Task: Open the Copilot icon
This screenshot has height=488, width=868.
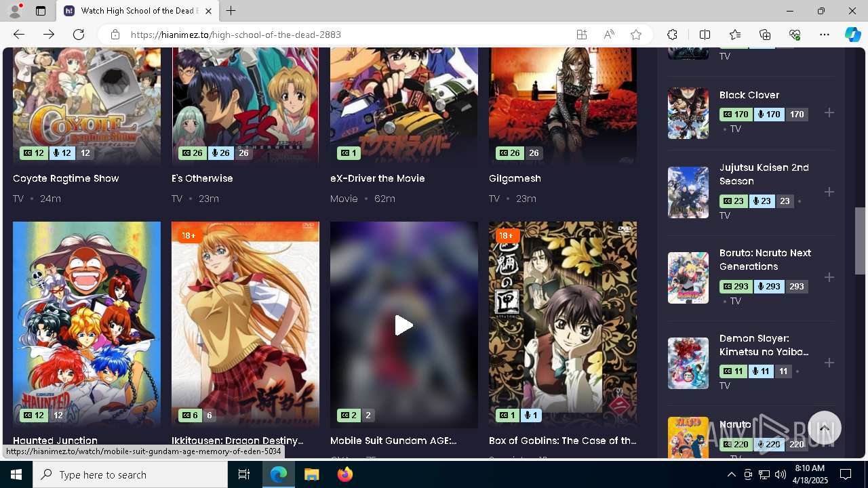Action: pyautogui.click(x=852, y=35)
